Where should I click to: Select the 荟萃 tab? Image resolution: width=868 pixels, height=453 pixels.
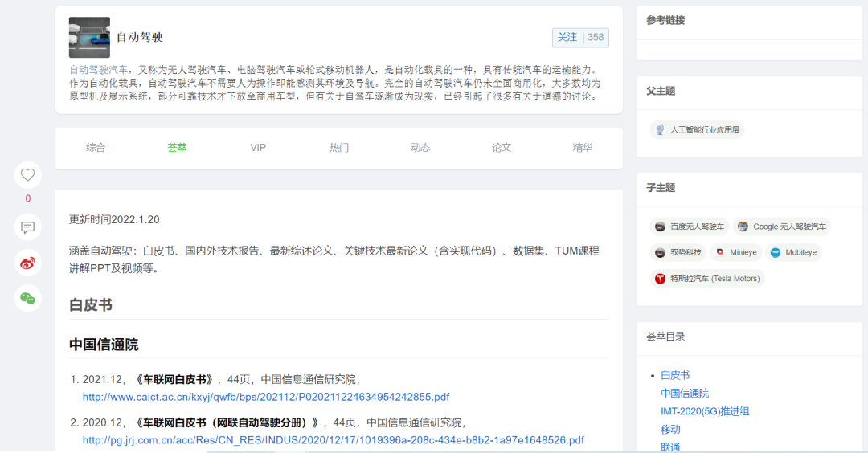[x=177, y=148]
